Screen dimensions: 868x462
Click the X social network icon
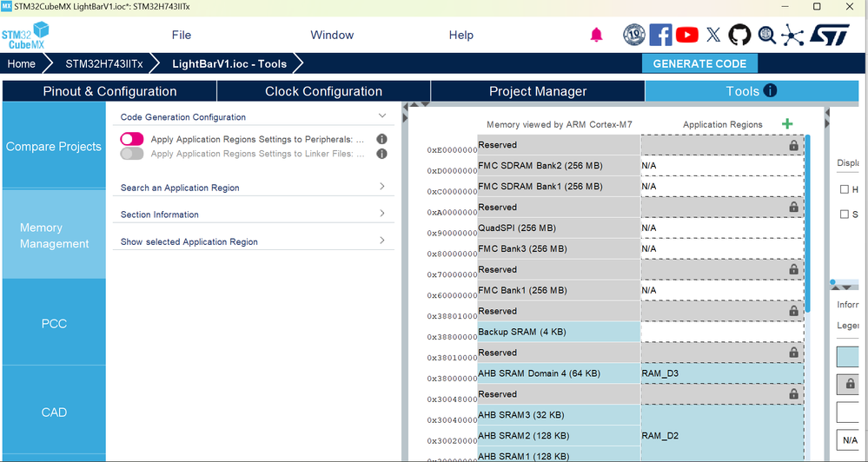tap(713, 35)
